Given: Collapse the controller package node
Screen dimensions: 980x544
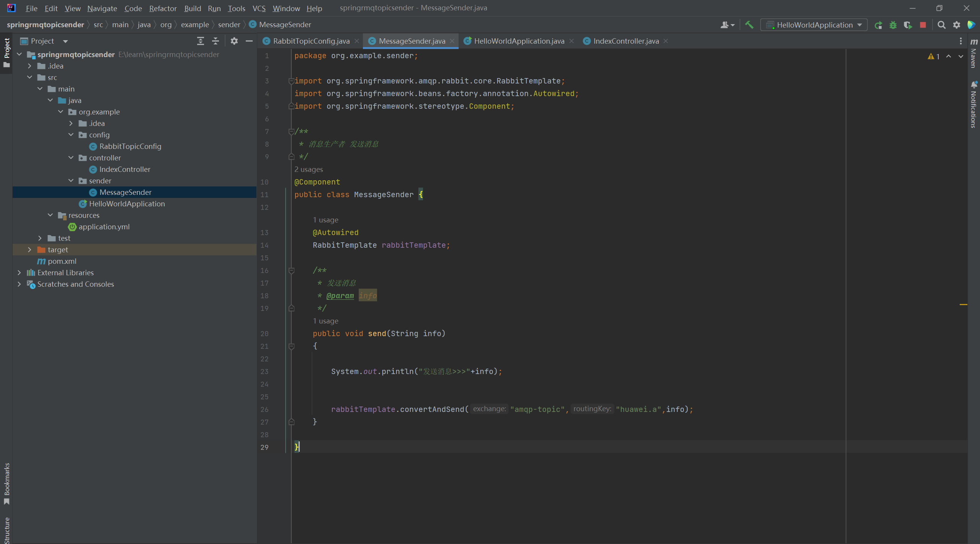Looking at the screenshot, I should 71,158.
